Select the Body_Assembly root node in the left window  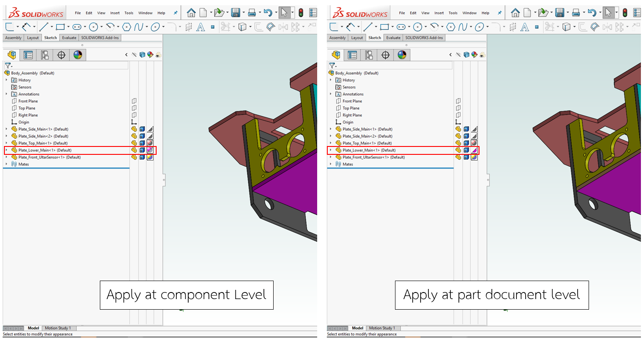(29, 73)
